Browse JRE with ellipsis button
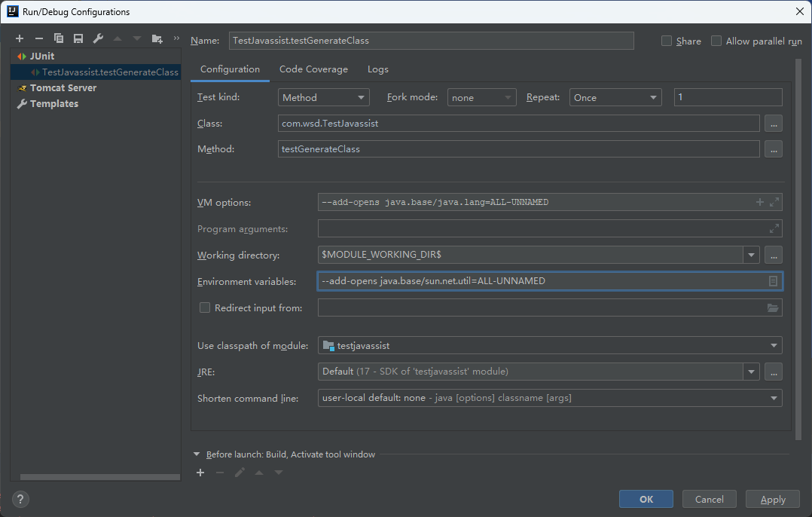Screen dimensions: 812x517 tap(773, 372)
